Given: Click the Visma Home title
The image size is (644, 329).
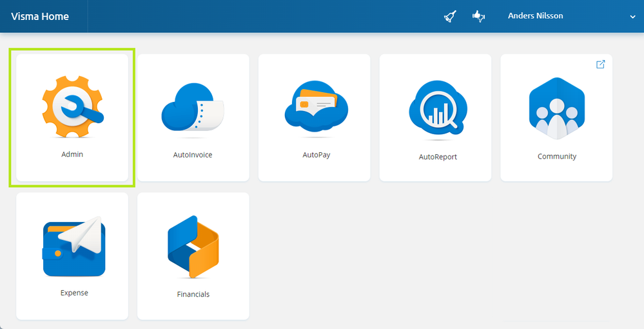Looking at the screenshot, I should pos(40,17).
